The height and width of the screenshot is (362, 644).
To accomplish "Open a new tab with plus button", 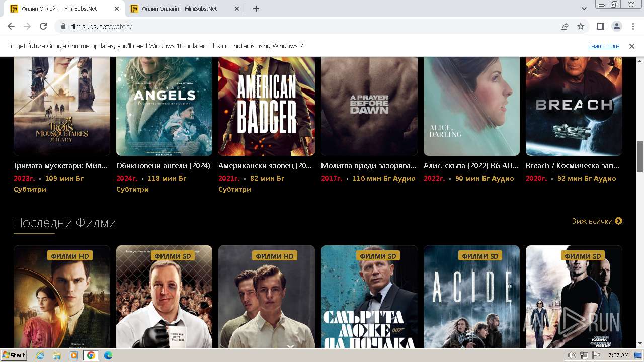I will (x=256, y=9).
